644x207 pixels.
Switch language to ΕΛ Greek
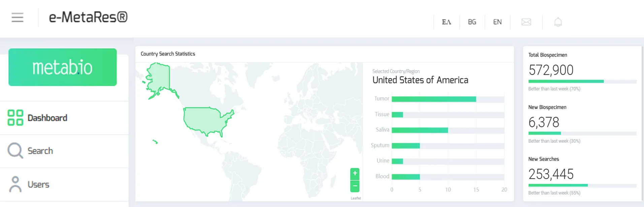[x=446, y=22]
